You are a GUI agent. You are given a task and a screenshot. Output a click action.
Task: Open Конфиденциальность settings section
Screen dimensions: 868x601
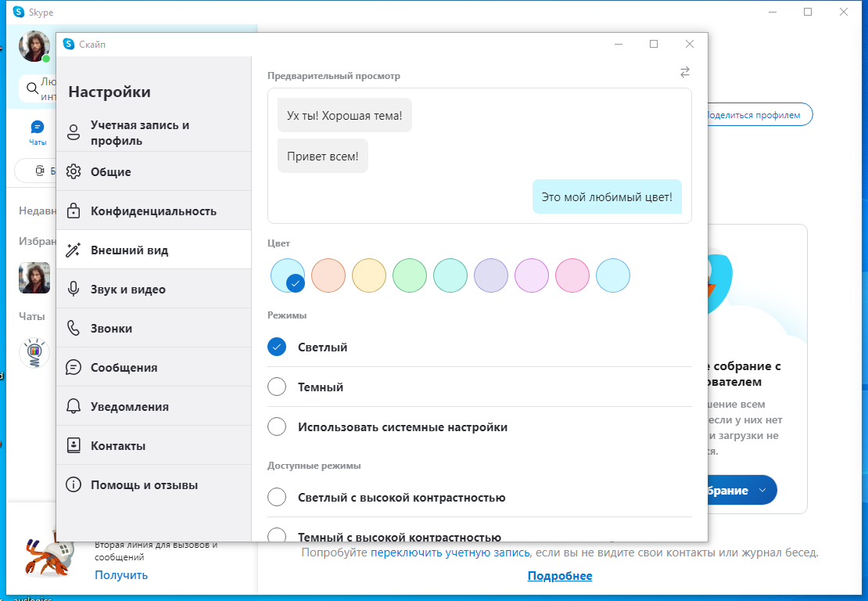pyautogui.click(x=154, y=211)
